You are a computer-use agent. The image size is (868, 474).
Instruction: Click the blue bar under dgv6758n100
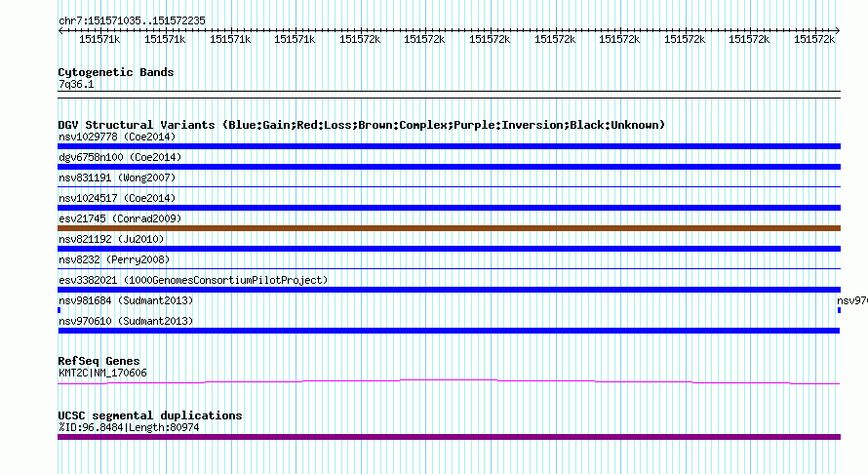coord(449,167)
